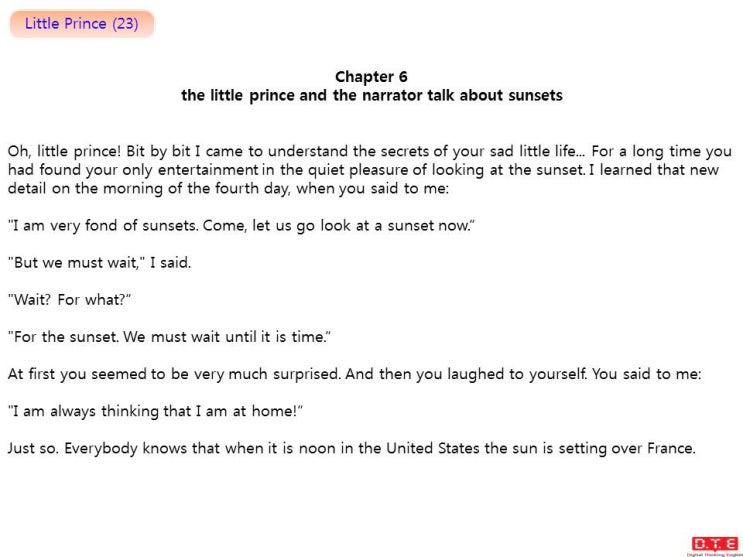Click the sentence "At first you seemed to be very much surprised"
Image resolution: width=743 pixels, height=557 pixels.
(x=174, y=374)
